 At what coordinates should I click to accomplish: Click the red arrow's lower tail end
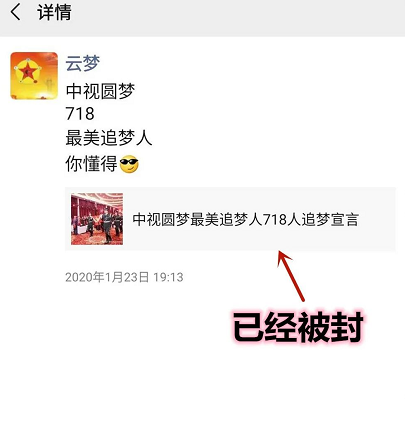301,298
